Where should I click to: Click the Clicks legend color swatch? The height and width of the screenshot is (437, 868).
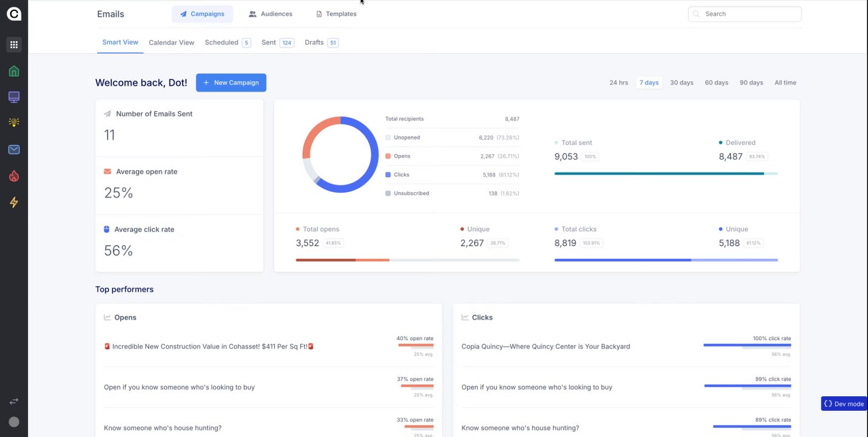click(x=388, y=175)
